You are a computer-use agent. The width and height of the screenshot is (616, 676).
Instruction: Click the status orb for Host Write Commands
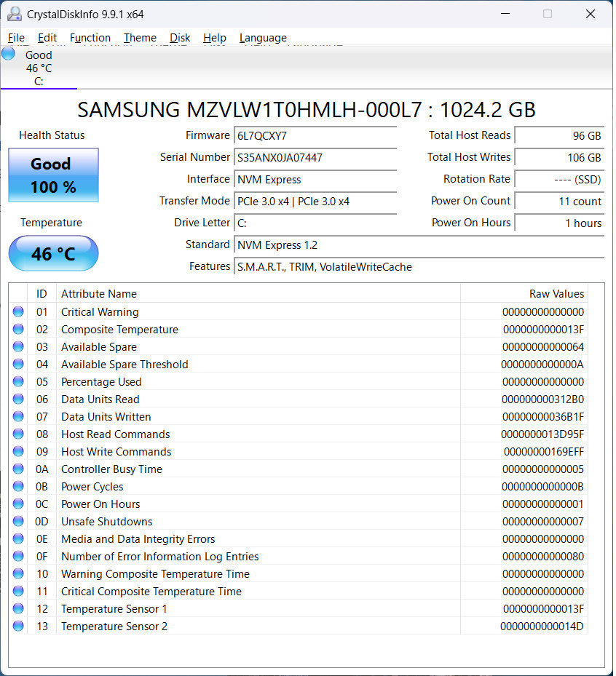[x=18, y=451]
